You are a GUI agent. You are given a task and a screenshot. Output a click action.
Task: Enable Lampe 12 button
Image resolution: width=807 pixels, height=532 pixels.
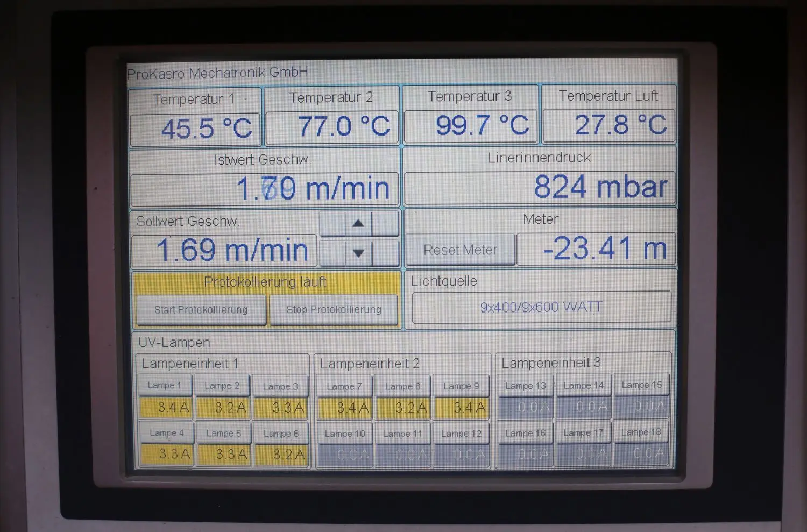click(461, 434)
